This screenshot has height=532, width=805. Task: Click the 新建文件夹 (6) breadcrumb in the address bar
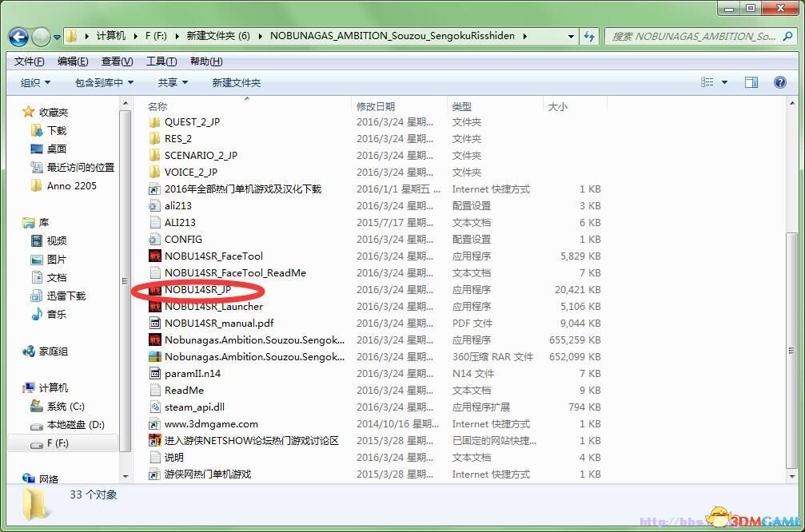click(x=217, y=36)
